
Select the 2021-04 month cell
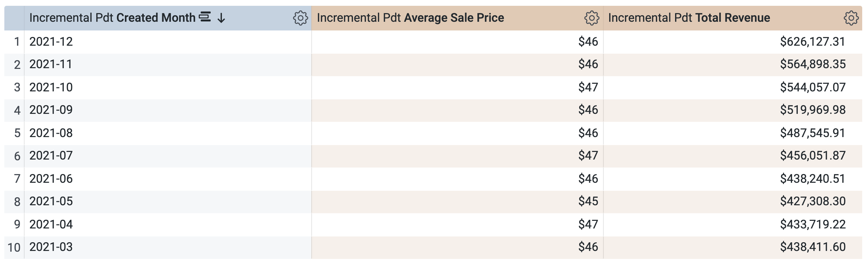pos(51,224)
